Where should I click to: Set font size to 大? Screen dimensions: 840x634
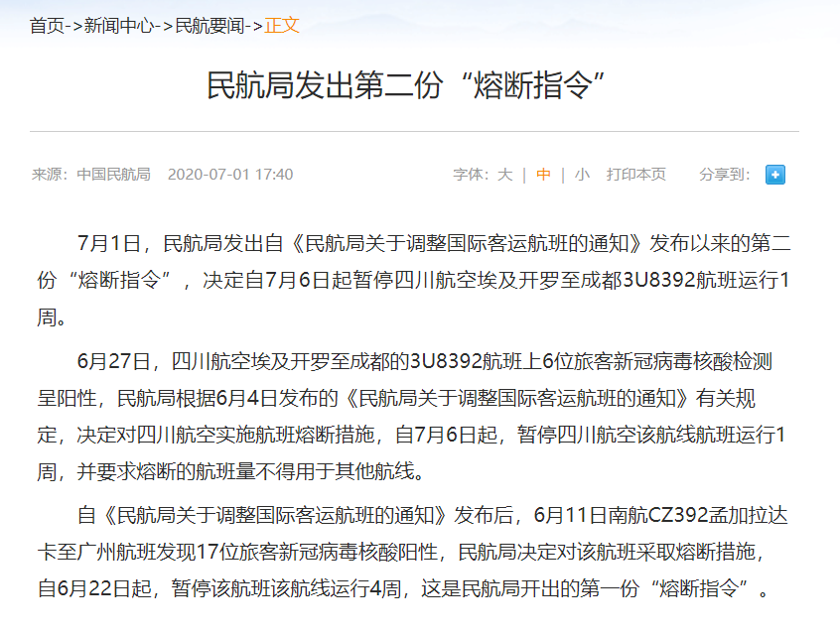504,175
